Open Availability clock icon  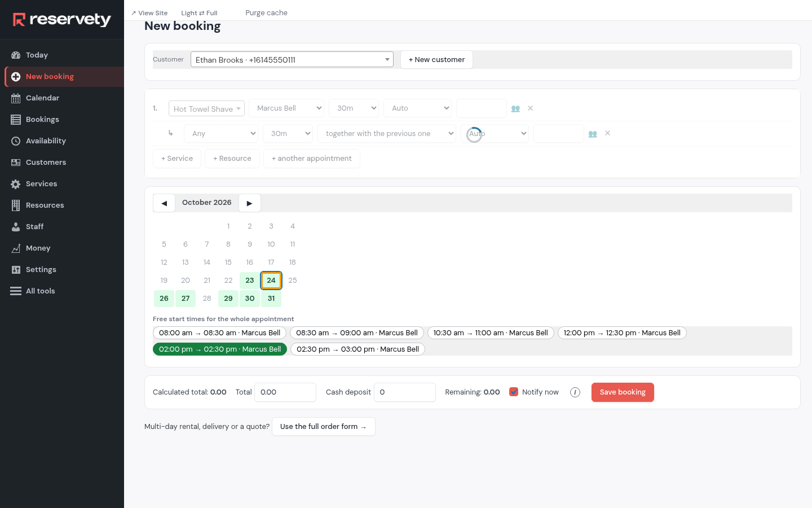click(16, 141)
